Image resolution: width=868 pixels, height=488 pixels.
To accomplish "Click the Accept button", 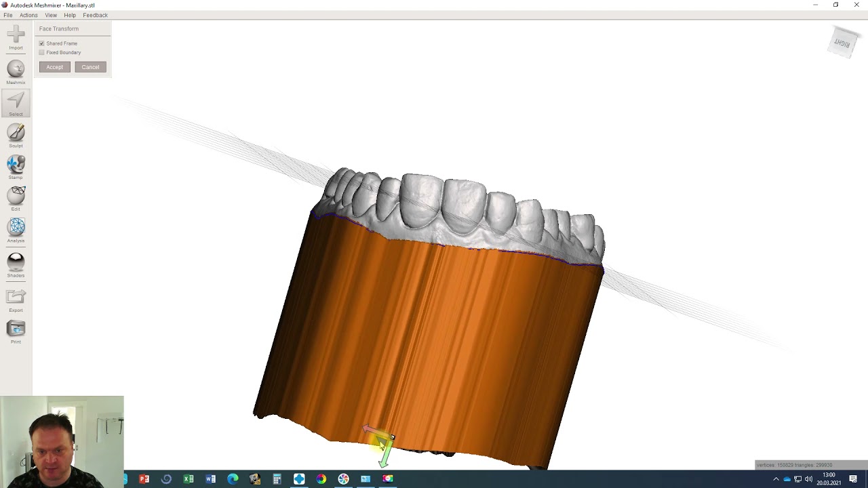I will (54, 67).
